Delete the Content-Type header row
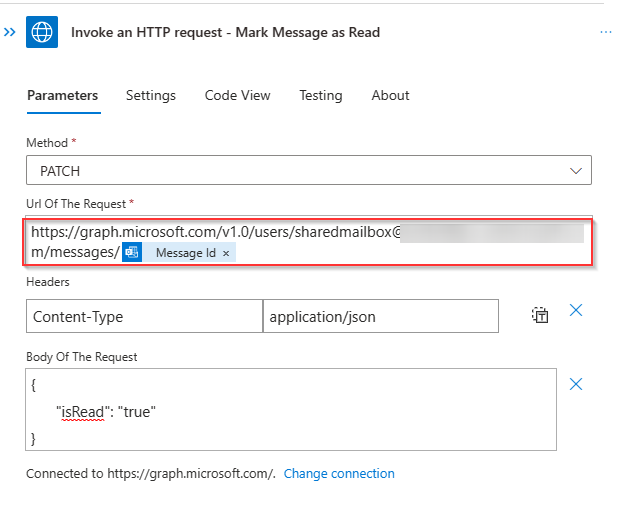This screenshot has width=618, height=517. pyautogui.click(x=576, y=311)
